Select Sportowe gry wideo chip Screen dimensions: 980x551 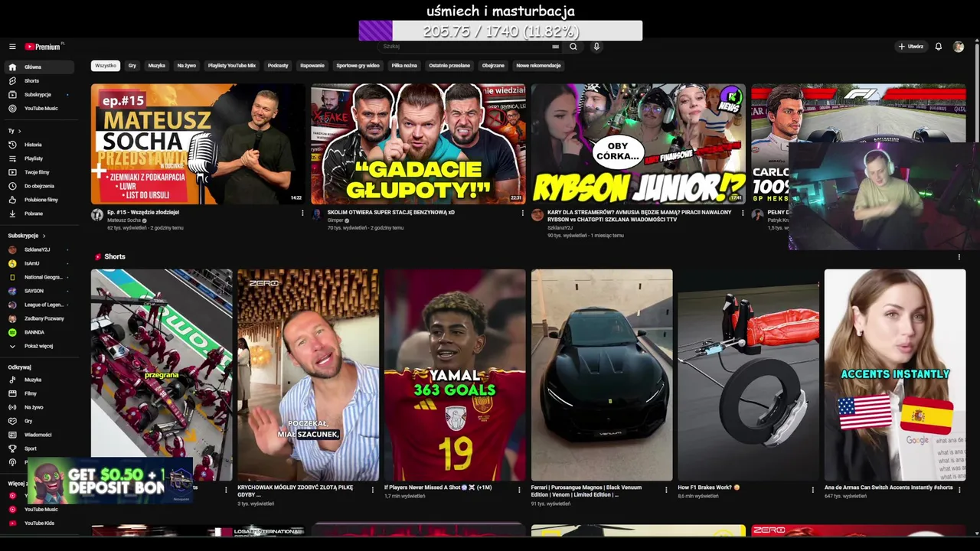358,66
